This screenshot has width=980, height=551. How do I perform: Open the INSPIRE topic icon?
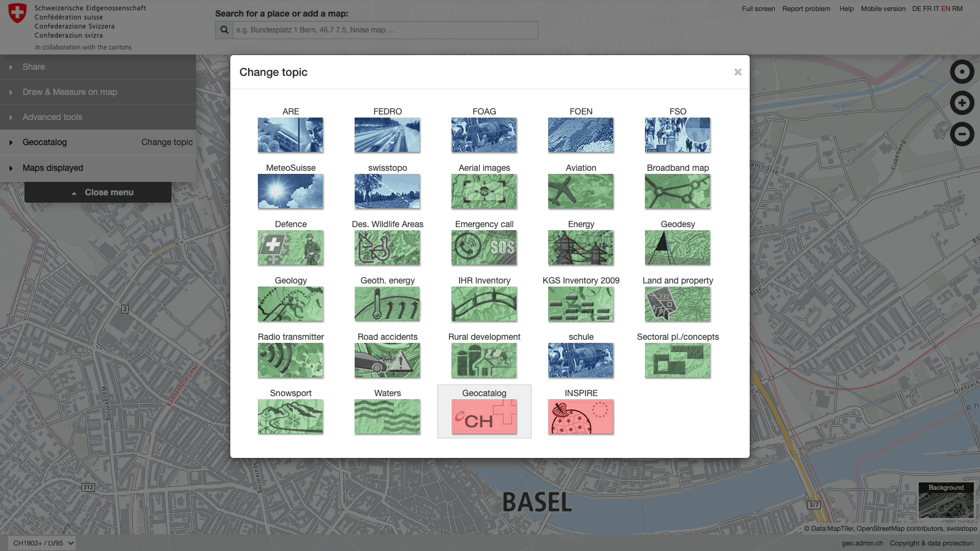[x=581, y=416]
